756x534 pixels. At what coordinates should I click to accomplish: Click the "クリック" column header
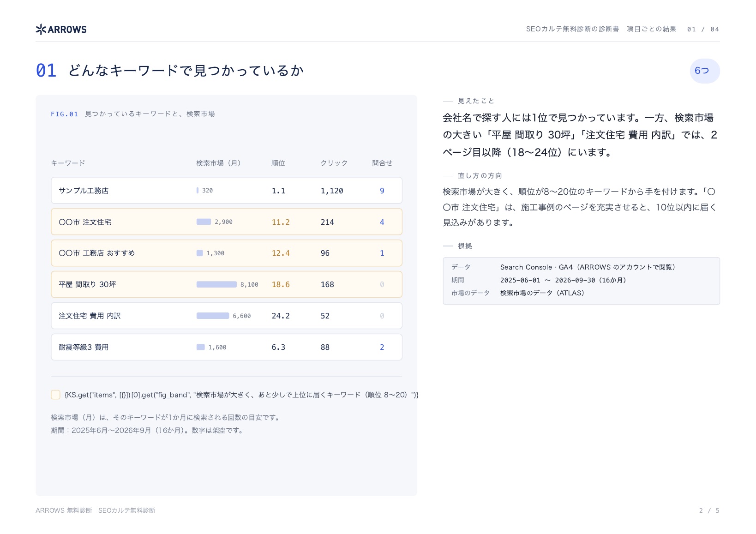[x=334, y=163]
